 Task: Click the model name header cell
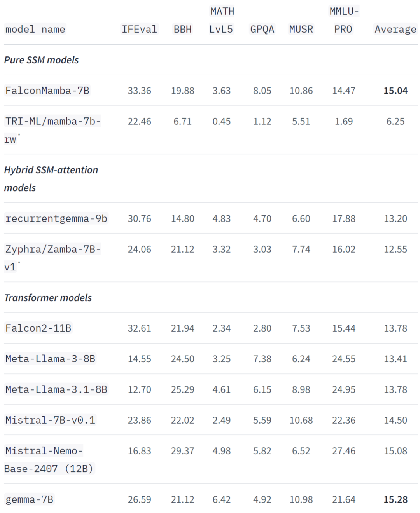coord(35,29)
